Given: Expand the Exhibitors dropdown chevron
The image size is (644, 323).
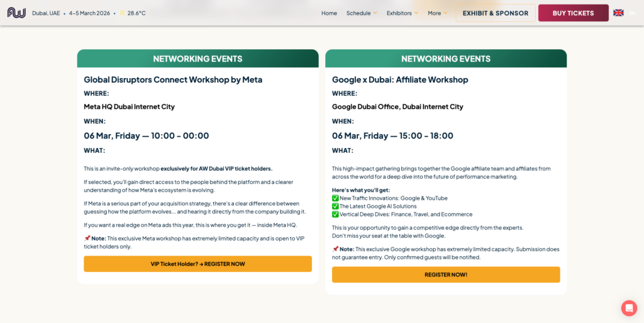Looking at the screenshot, I should [x=416, y=13].
